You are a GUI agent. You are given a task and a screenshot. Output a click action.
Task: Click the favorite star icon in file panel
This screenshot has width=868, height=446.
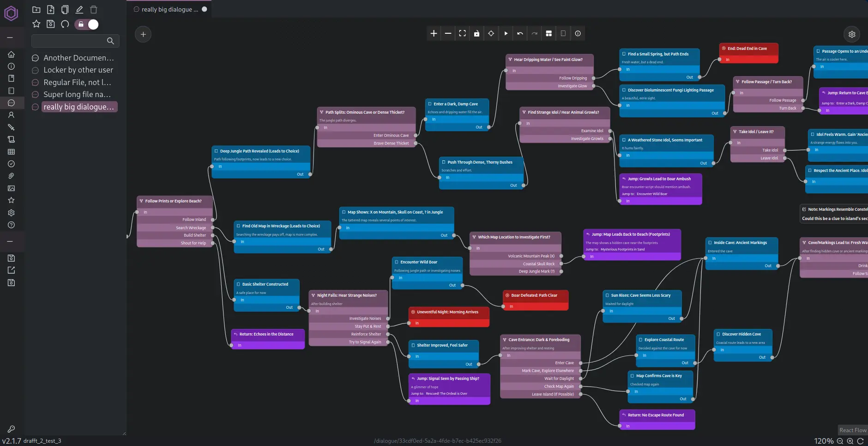(36, 24)
